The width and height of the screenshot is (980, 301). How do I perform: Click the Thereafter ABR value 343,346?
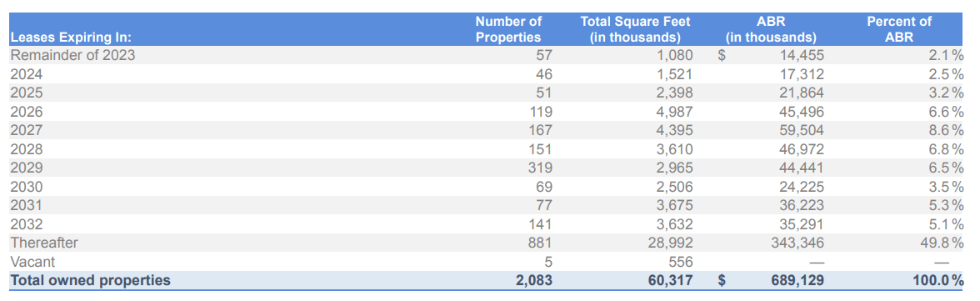pos(797,243)
